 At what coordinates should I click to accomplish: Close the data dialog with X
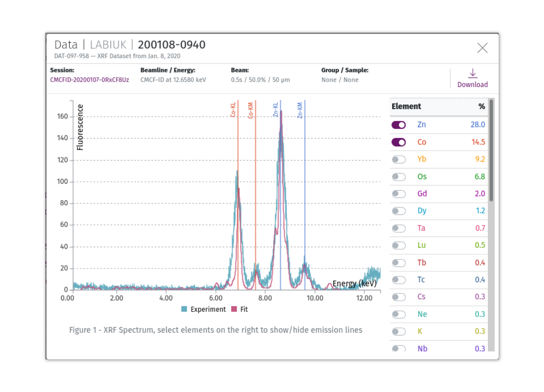[482, 48]
